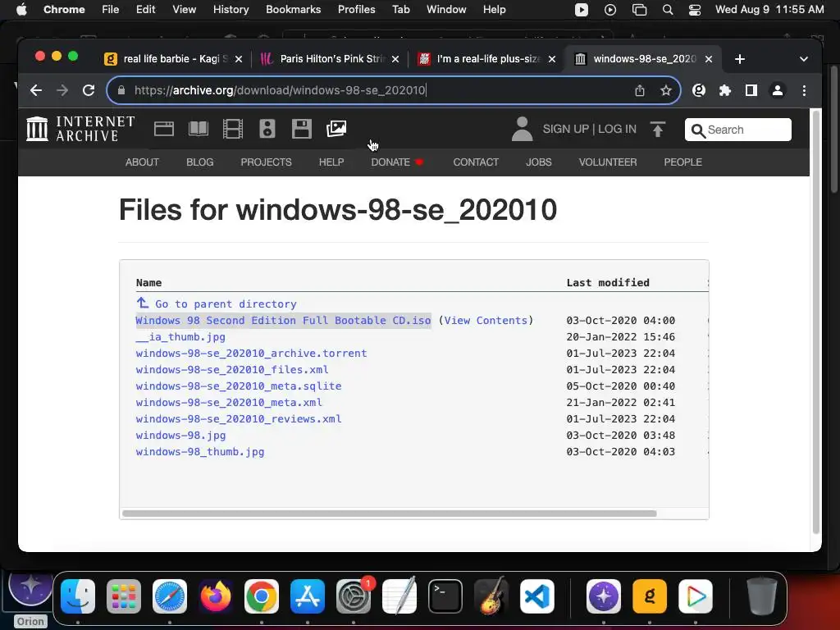Open the Profiles menu

click(356, 10)
